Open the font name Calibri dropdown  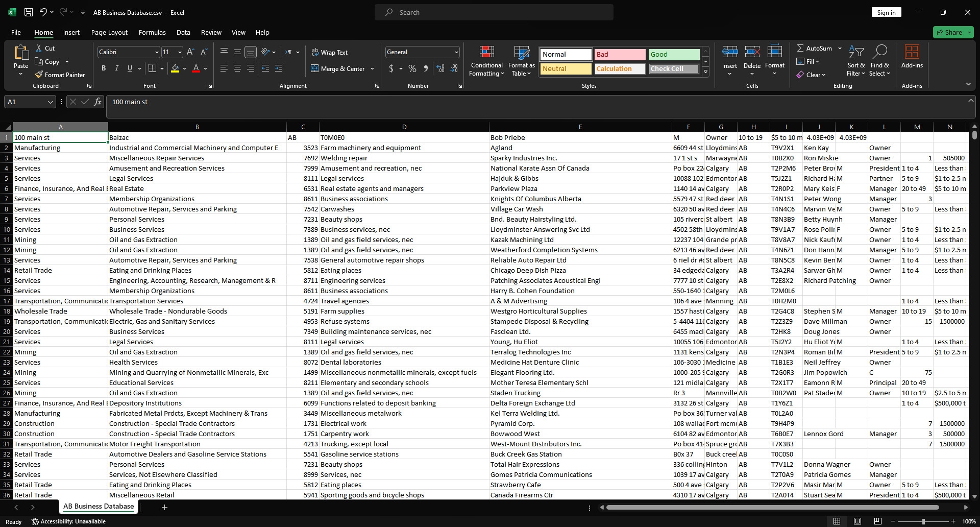[x=157, y=52]
